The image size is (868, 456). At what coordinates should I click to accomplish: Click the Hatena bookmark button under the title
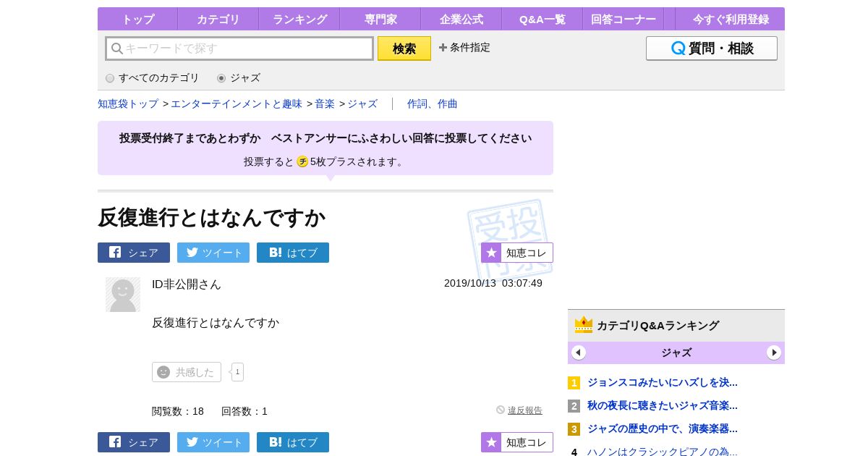(x=293, y=253)
